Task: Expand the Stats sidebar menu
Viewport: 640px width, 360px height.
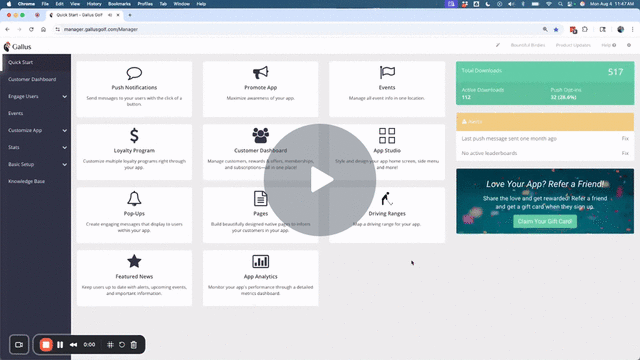Action: (36, 147)
